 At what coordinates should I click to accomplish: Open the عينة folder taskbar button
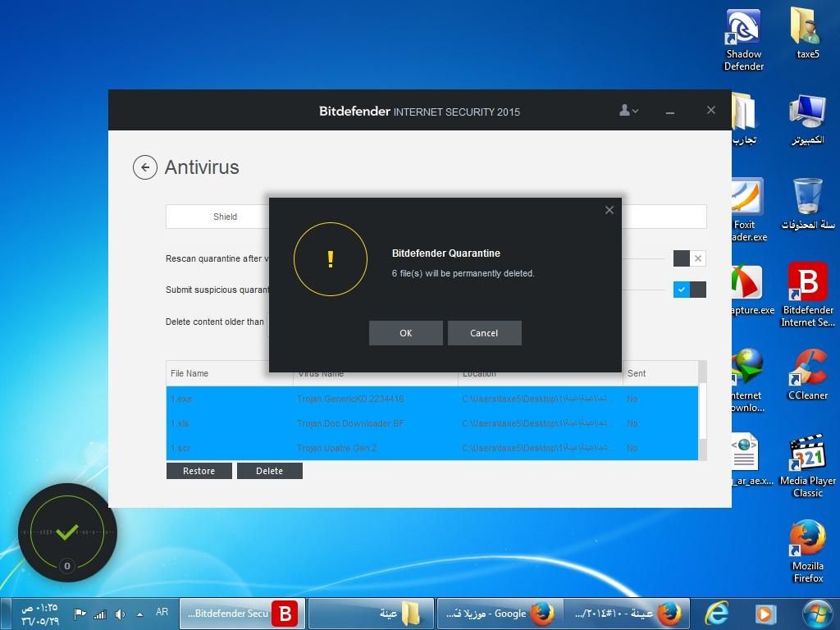click(372, 614)
